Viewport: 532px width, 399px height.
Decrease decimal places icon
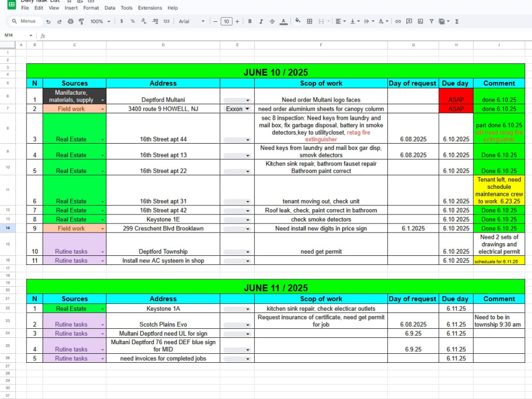(x=144, y=21)
